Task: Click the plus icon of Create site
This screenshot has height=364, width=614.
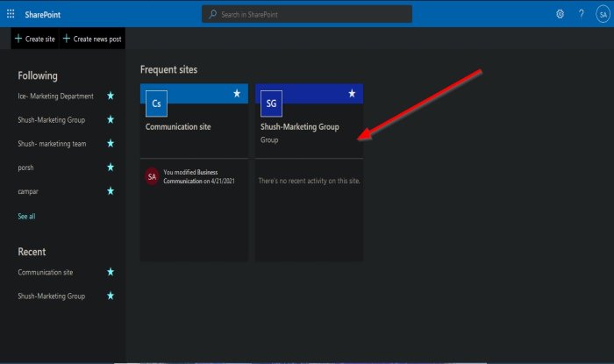Action: pyautogui.click(x=18, y=39)
